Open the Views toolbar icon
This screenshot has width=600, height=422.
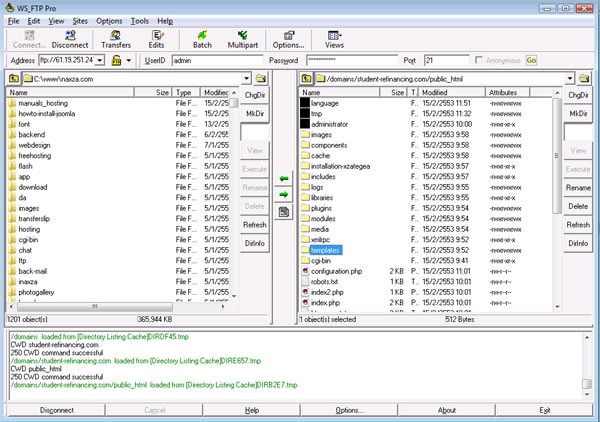[x=334, y=39]
